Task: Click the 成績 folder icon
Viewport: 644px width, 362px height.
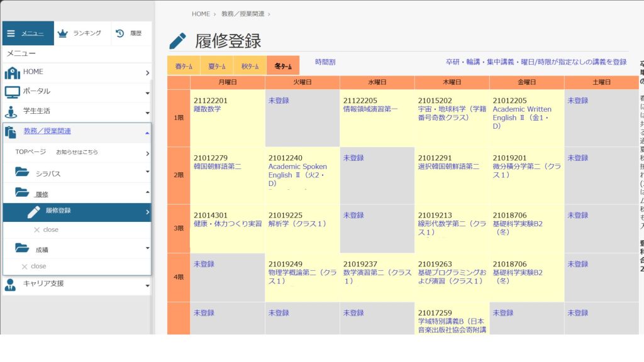Action: [x=22, y=248]
